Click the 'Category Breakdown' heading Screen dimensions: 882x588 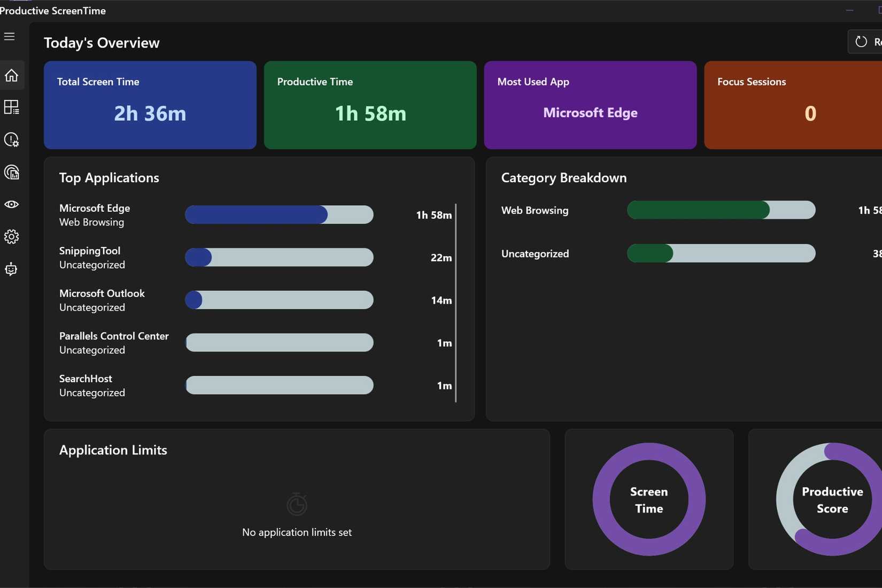(564, 177)
